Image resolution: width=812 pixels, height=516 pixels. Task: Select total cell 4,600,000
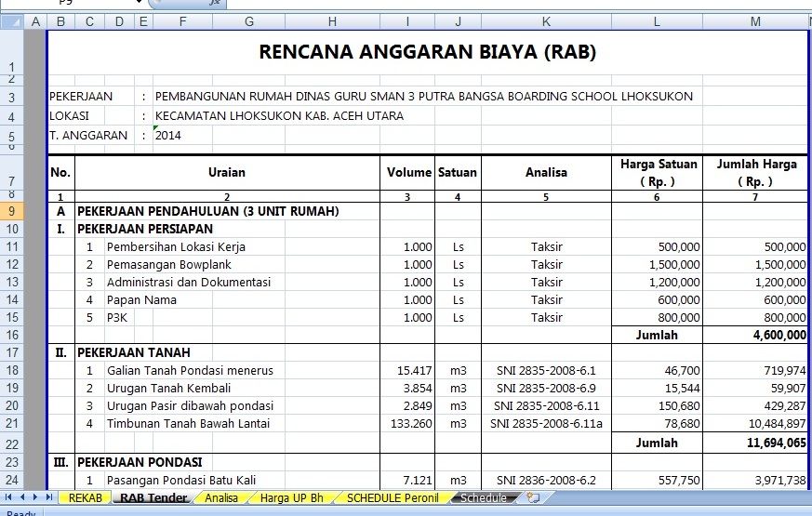[755, 335]
